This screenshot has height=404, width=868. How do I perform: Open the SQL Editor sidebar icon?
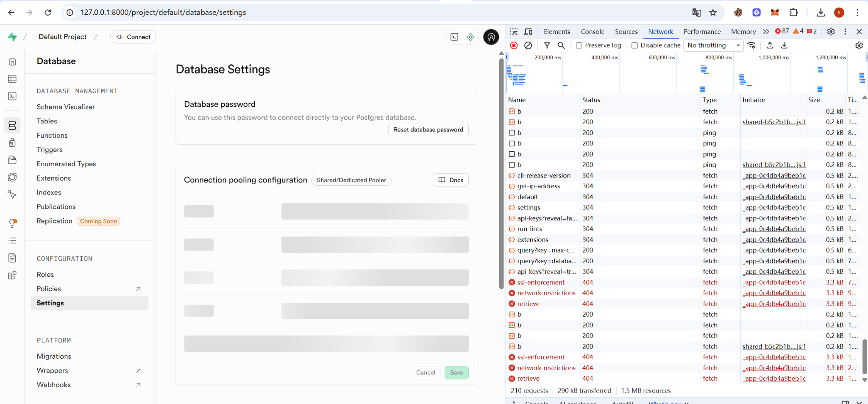pos(12,96)
